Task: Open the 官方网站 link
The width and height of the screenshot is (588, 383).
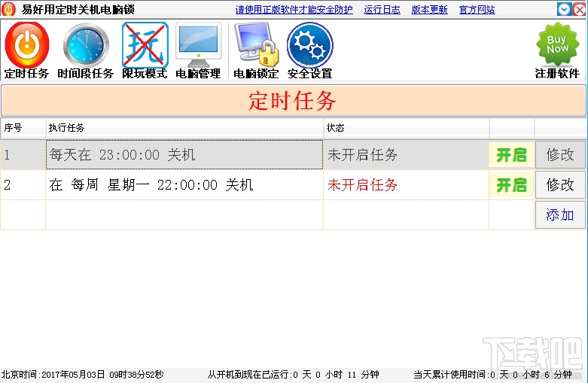Action: (477, 10)
